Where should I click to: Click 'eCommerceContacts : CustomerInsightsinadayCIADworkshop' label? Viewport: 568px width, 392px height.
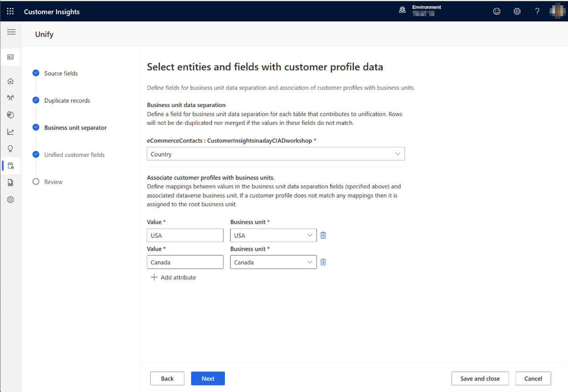pyautogui.click(x=230, y=140)
